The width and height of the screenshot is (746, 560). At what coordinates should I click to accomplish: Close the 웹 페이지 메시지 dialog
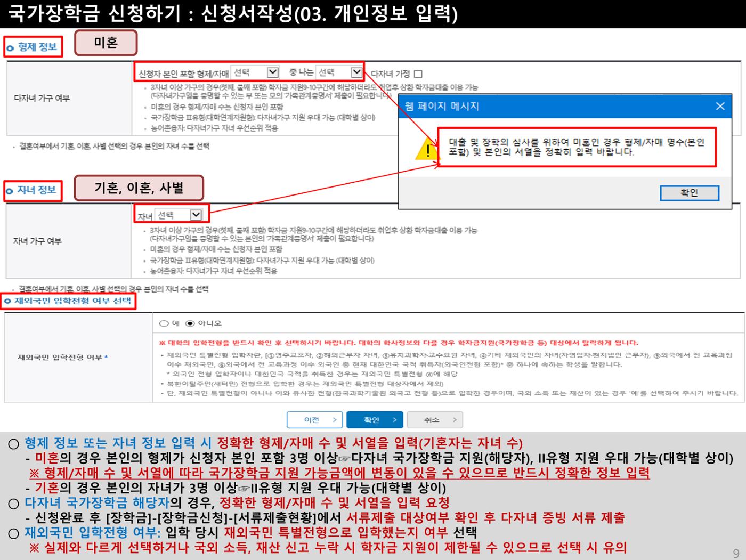click(720, 106)
